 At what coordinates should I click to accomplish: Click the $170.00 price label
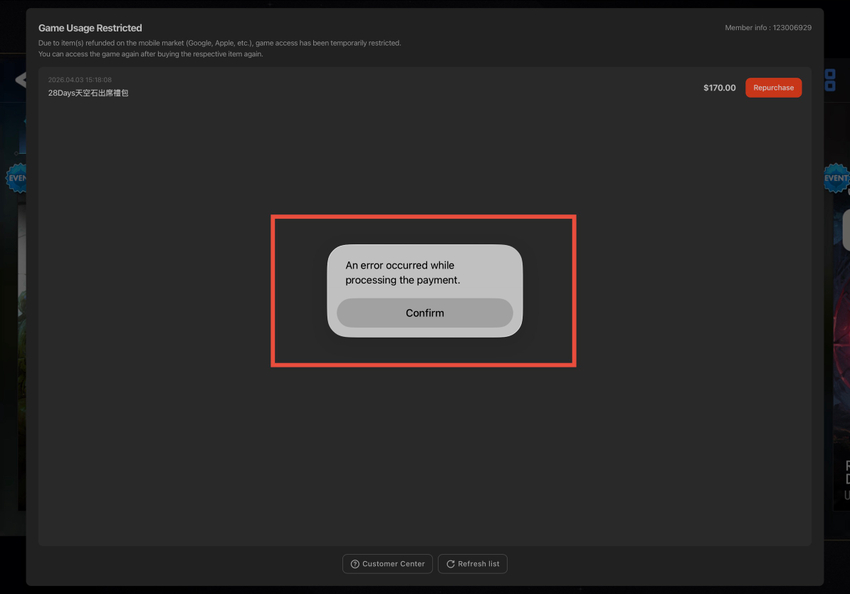tap(719, 88)
